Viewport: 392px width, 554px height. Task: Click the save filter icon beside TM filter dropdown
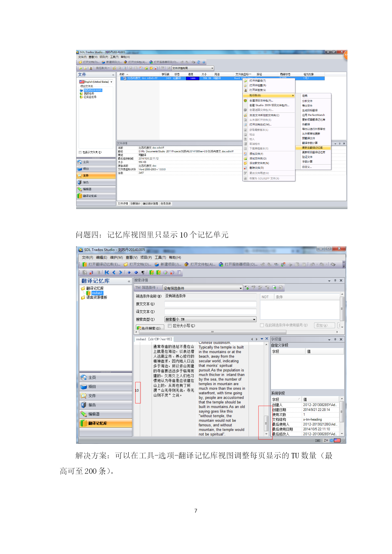[247, 288]
